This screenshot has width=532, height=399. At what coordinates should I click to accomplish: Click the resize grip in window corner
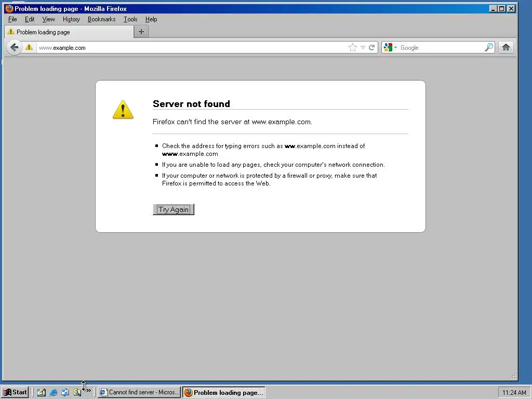[513, 376]
